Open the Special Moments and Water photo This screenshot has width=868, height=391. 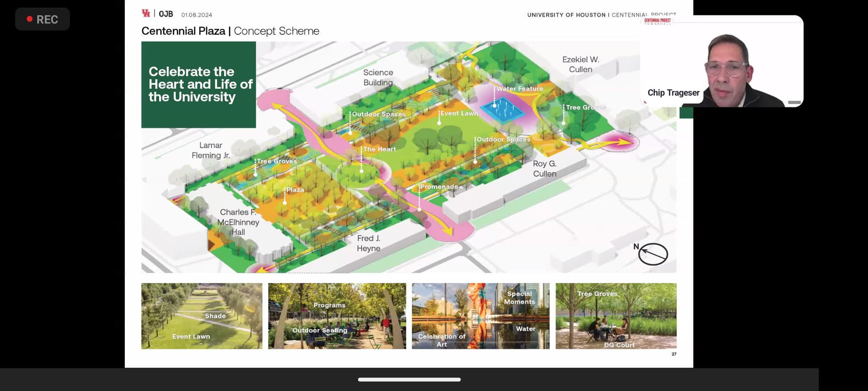click(481, 316)
